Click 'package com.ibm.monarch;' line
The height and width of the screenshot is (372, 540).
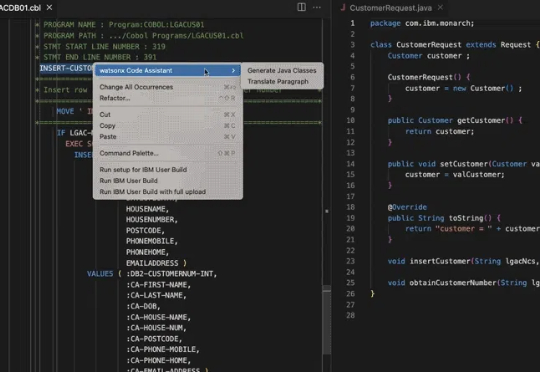click(x=422, y=23)
